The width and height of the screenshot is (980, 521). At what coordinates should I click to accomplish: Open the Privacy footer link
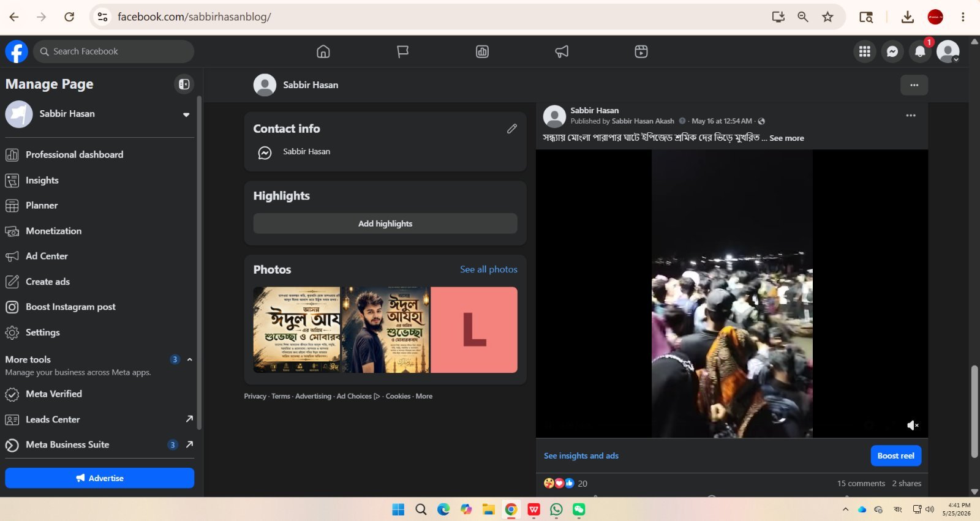[255, 396]
